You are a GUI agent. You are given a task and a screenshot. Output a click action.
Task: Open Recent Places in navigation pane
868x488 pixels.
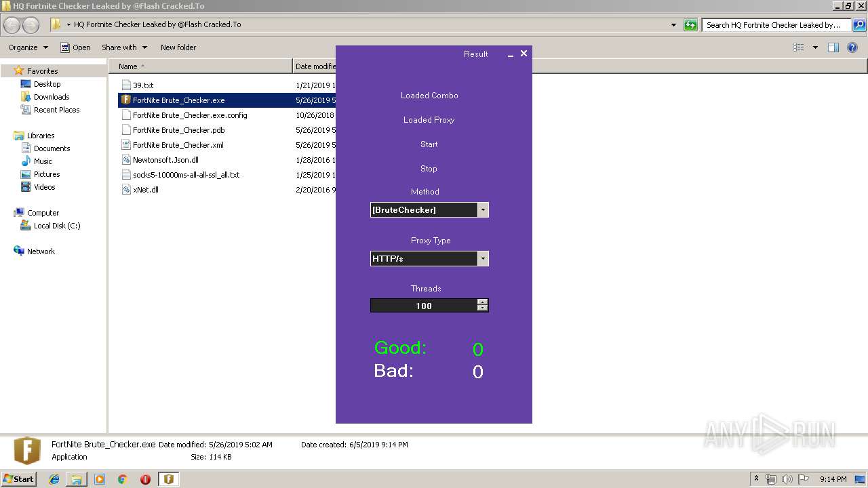(56, 110)
